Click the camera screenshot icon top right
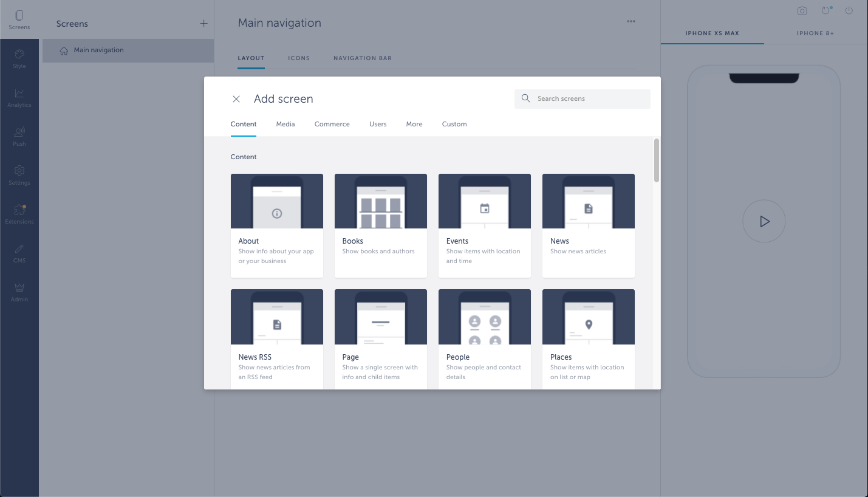Viewport: 868px width, 497px height. click(x=802, y=10)
